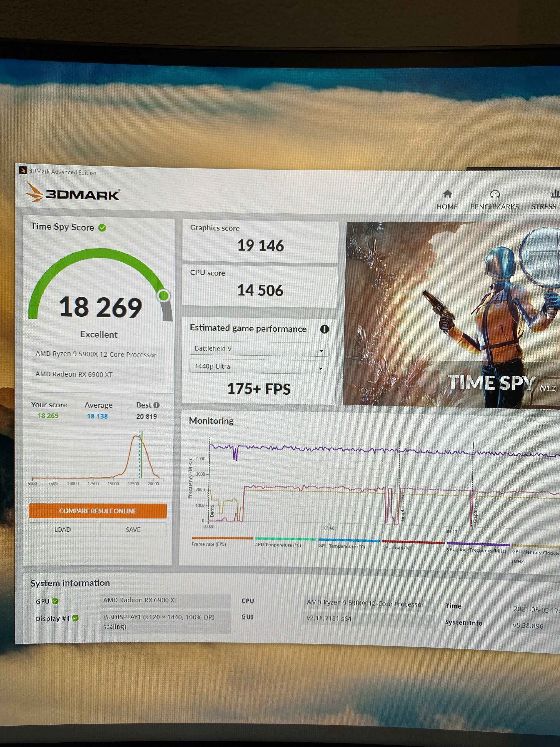The image size is (560, 747).
Task: Click Best score value 20 819
Action: pos(146,417)
